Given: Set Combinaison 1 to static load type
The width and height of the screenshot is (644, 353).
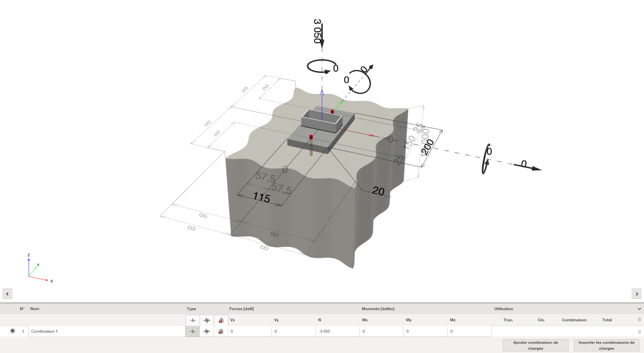Looking at the screenshot, I should click(x=193, y=332).
